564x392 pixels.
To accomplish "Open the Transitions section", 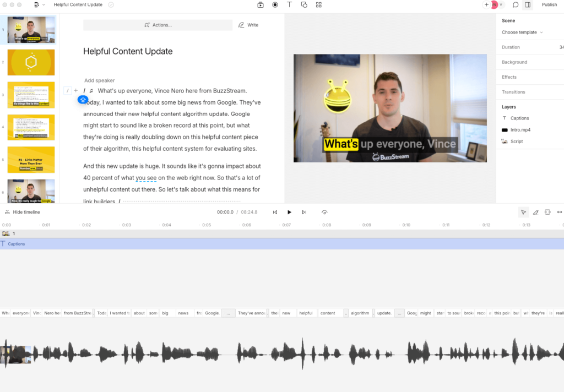I will [x=513, y=92].
